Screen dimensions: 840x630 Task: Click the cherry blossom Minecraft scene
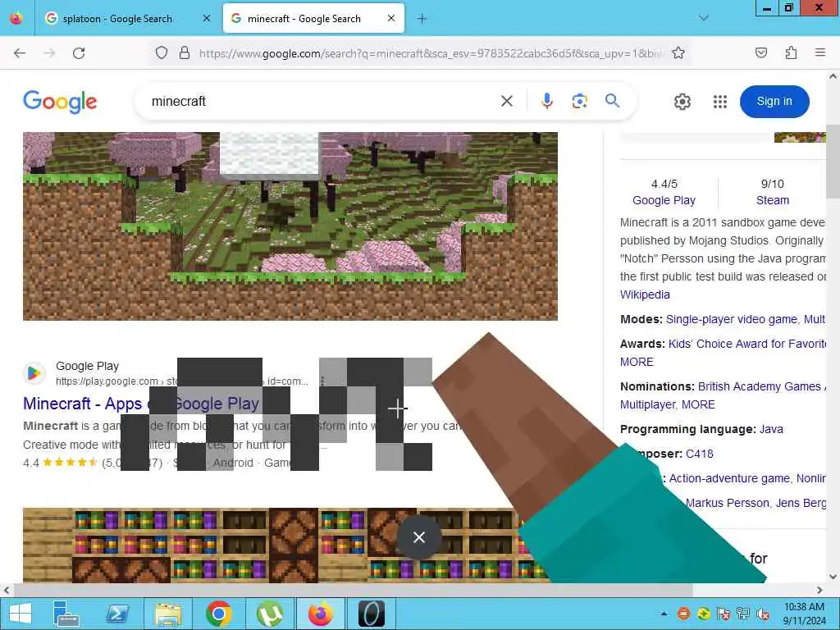click(x=290, y=226)
